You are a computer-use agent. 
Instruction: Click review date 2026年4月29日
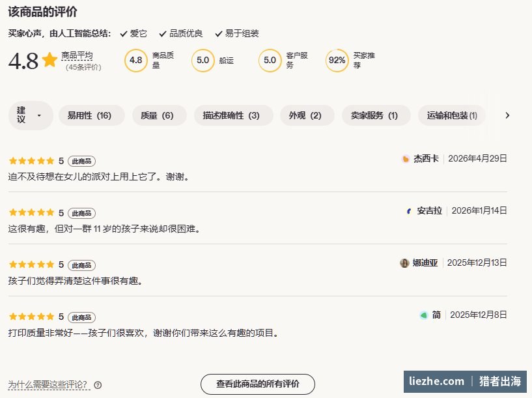tap(477, 158)
